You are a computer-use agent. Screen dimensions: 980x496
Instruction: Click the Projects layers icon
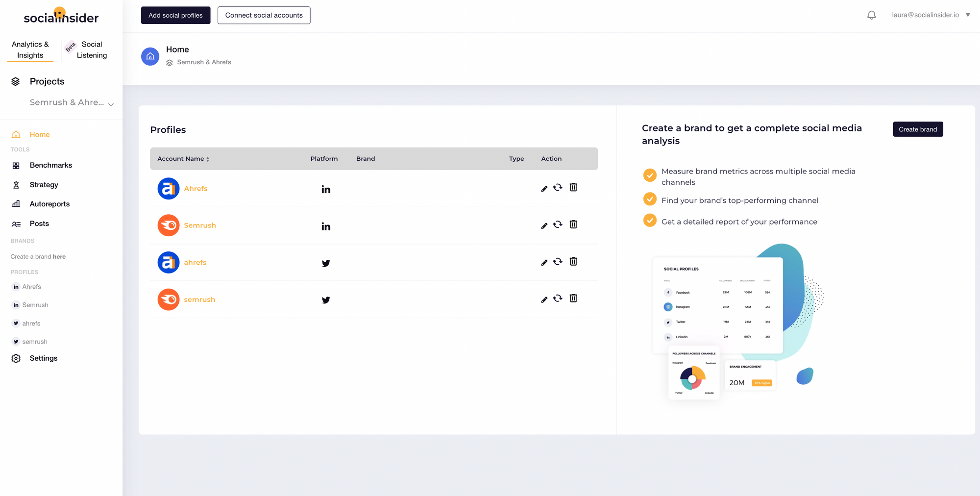tap(16, 81)
